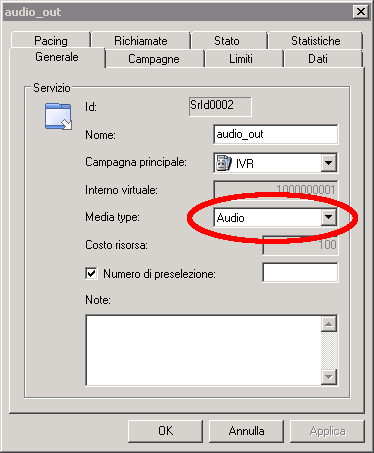Viewport: 374px width, 453px height.
Task: Open the Richiamate tab
Action: pyautogui.click(x=141, y=40)
